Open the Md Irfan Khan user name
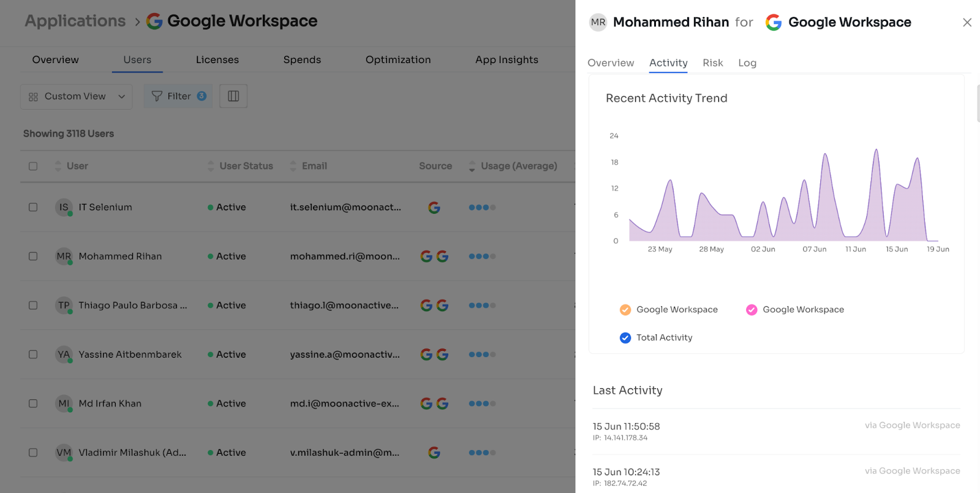Viewport: 980px width, 493px height. tap(110, 404)
